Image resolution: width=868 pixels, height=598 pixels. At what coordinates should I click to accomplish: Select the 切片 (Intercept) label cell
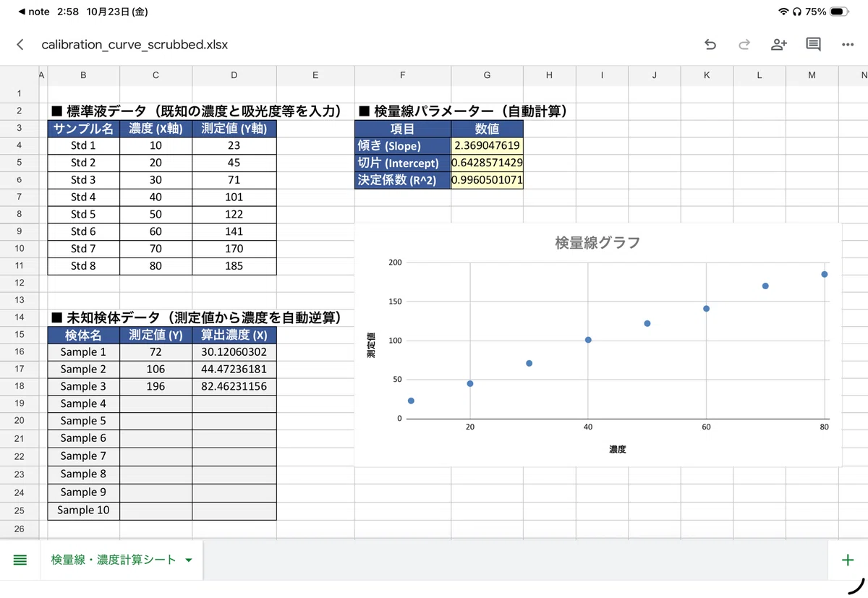pos(402,163)
